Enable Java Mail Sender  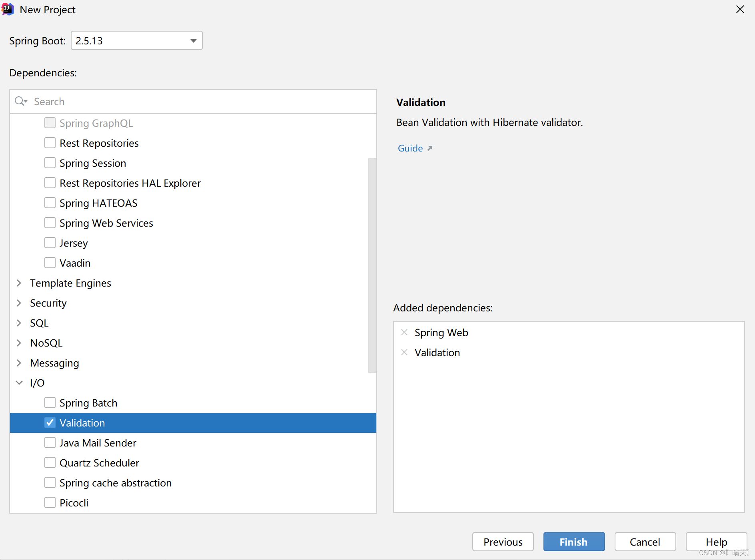point(50,442)
